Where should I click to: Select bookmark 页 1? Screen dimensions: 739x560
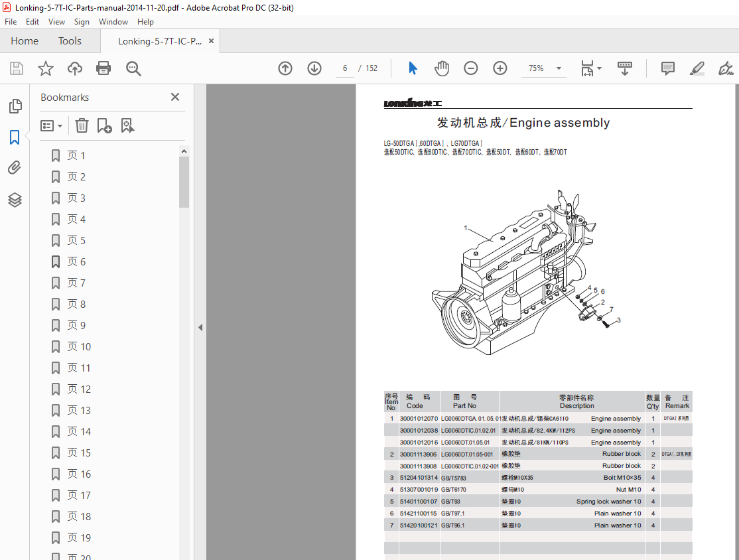[x=76, y=155]
